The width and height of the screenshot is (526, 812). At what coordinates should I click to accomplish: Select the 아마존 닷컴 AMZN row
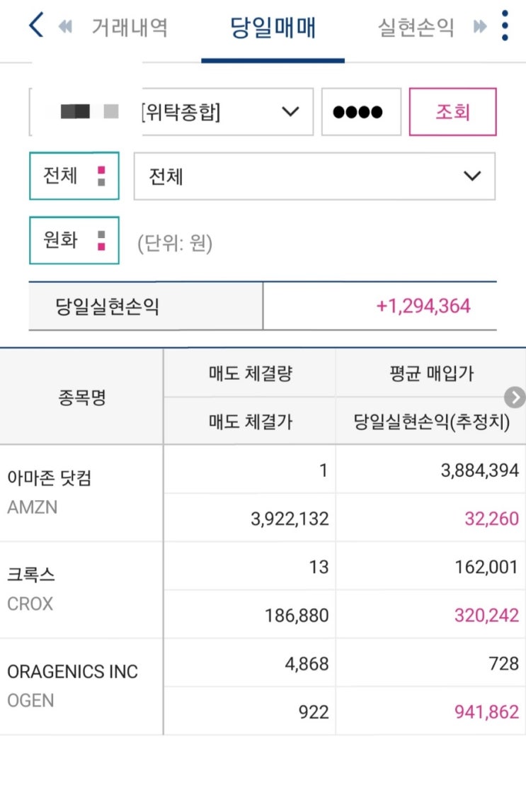pyautogui.click(x=81, y=493)
